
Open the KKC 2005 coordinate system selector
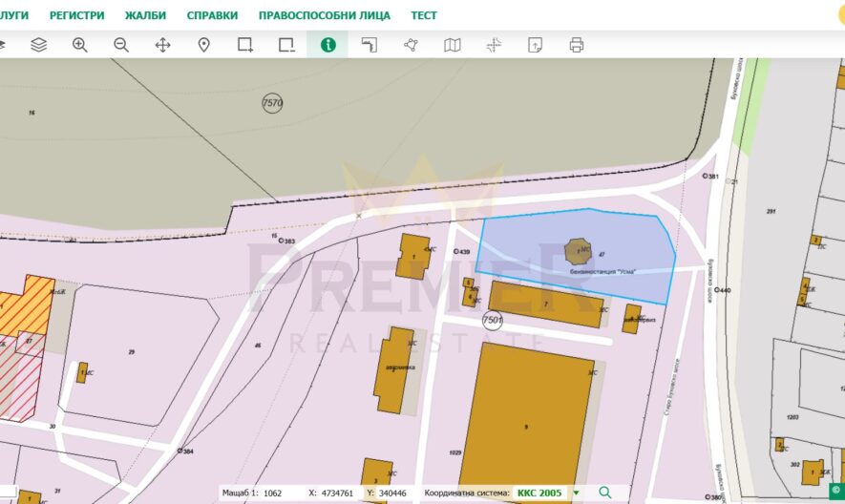pos(539,493)
